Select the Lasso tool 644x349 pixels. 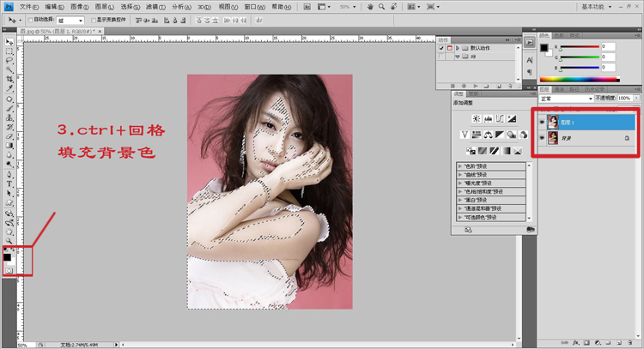[x=9, y=60]
